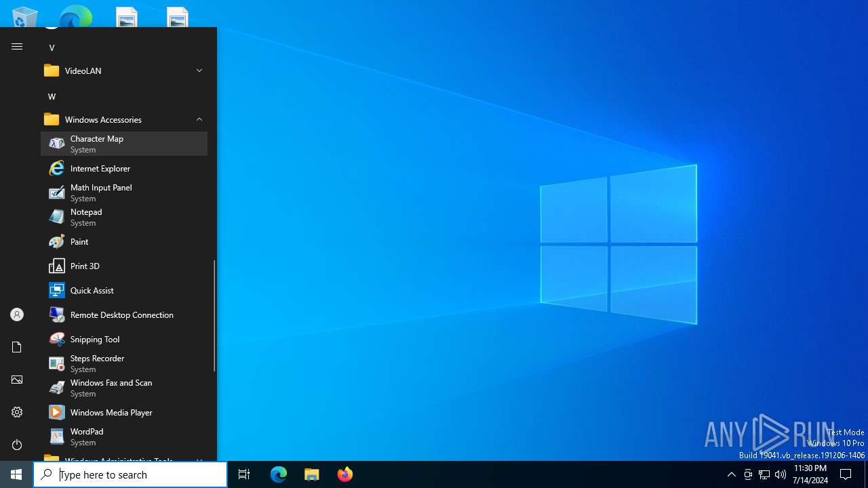Open the Documents shortcut in Start sidebar

click(17, 347)
